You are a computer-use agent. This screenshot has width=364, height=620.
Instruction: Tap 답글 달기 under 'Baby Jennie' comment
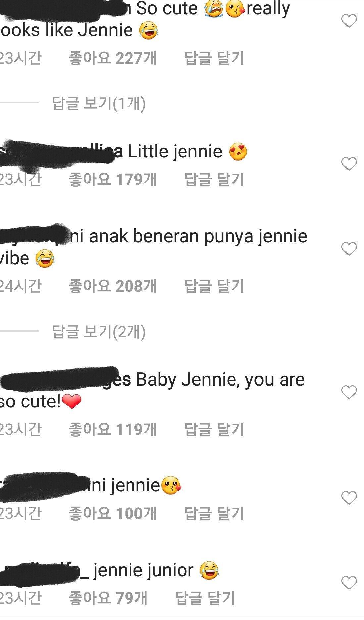click(214, 430)
